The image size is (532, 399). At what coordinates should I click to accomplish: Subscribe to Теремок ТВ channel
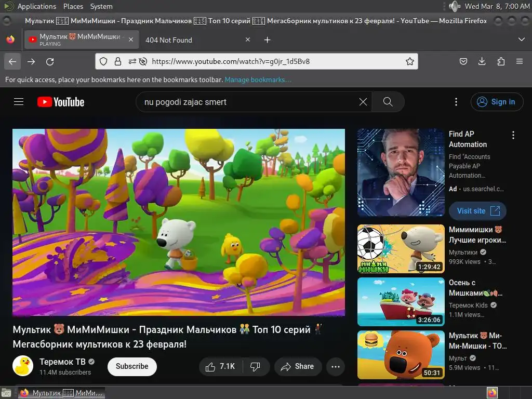click(x=132, y=366)
